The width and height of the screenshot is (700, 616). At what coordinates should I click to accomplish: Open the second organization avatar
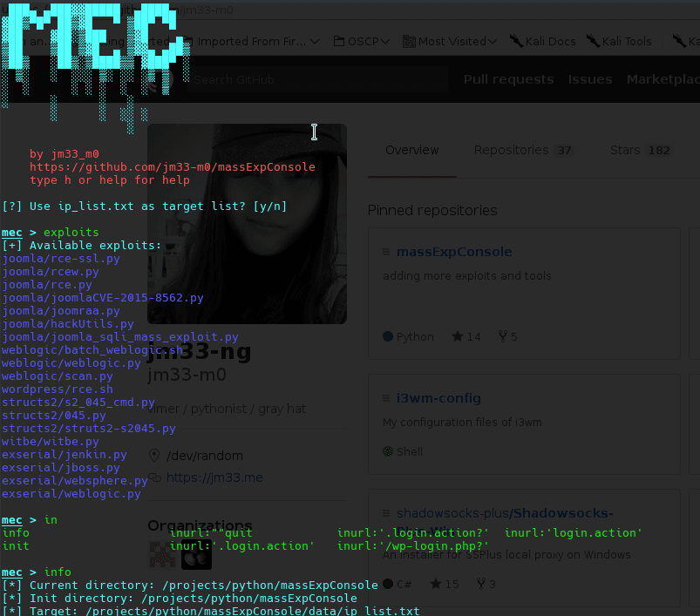pos(196,554)
